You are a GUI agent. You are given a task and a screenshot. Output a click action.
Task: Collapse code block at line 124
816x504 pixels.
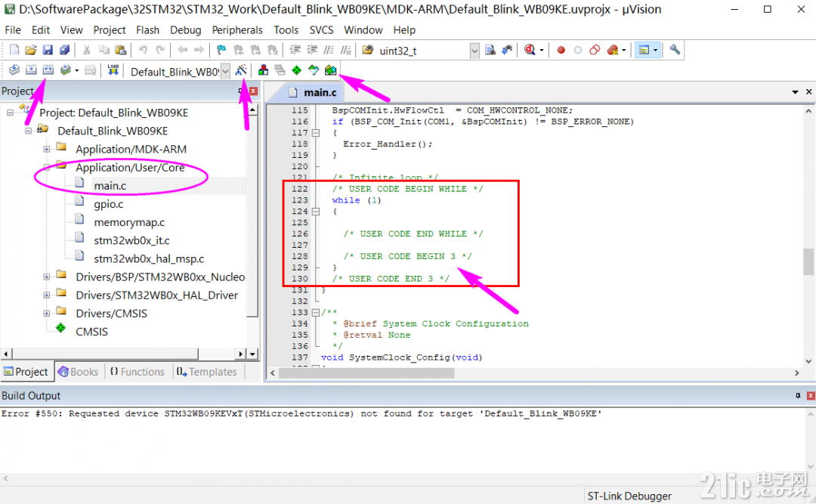[315, 212]
